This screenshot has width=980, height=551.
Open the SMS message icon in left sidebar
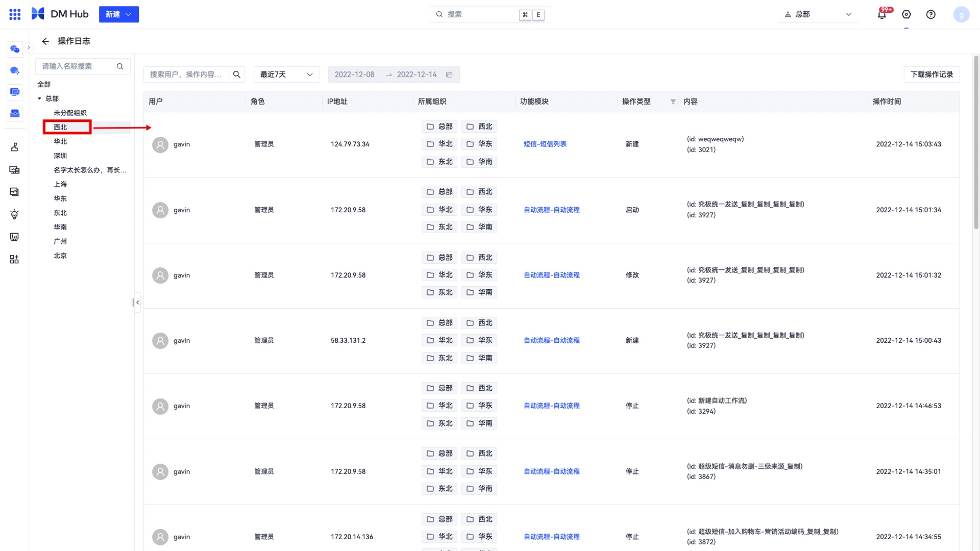coord(15,92)
